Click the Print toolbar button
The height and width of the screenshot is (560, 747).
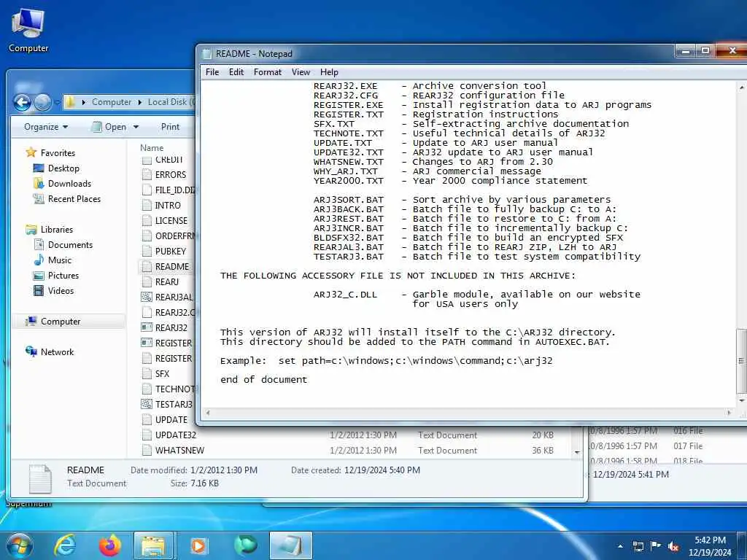pos(170,127)
